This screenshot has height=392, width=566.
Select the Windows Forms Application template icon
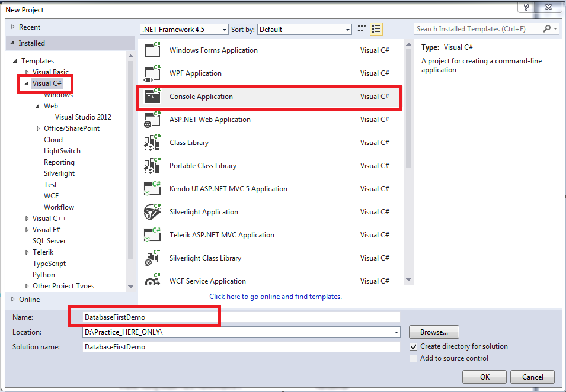click(152, 50)
